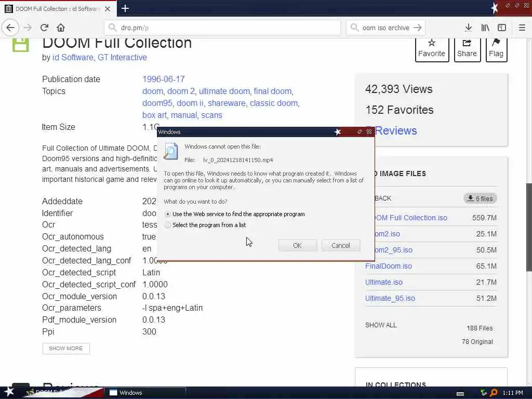Click the browser search field
Image resolution: width=532 pixels, height=399 pixels.
(385, 28)
